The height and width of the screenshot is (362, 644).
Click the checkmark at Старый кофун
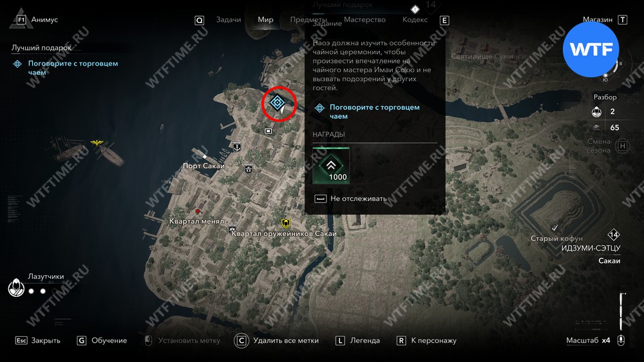(555, 227)
